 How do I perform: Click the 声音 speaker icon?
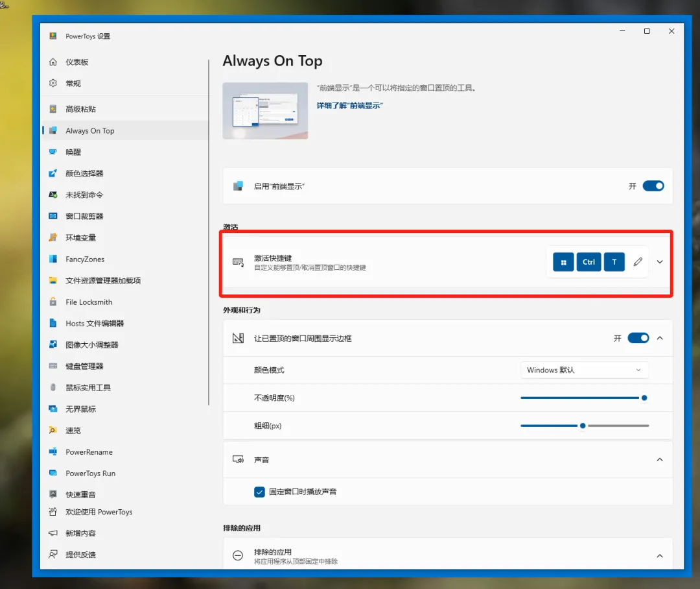click(238, 459)
